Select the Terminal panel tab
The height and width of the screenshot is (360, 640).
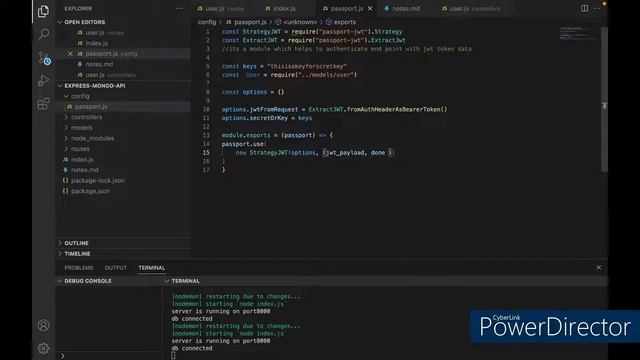click(x=151, y=268)
